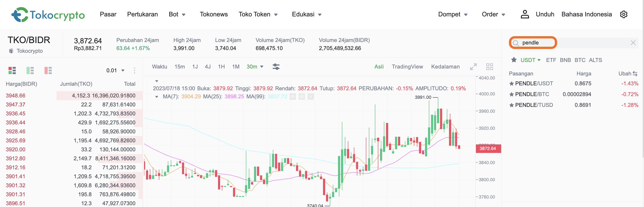Set chart interval to 4J
This screenshot has width=644, height=207.
[207, 67]
